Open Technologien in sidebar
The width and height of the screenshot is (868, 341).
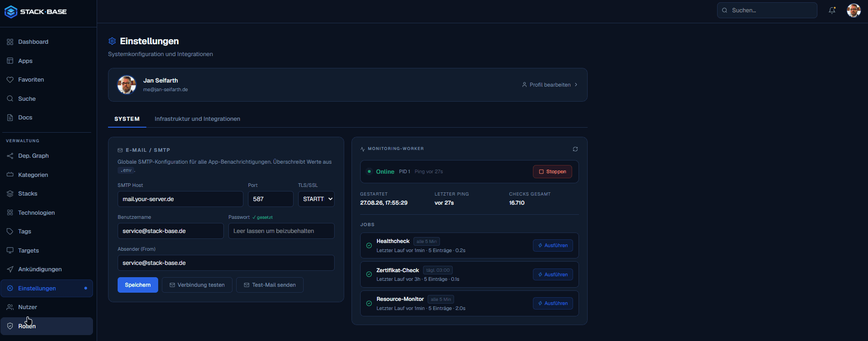coord(47,213)
